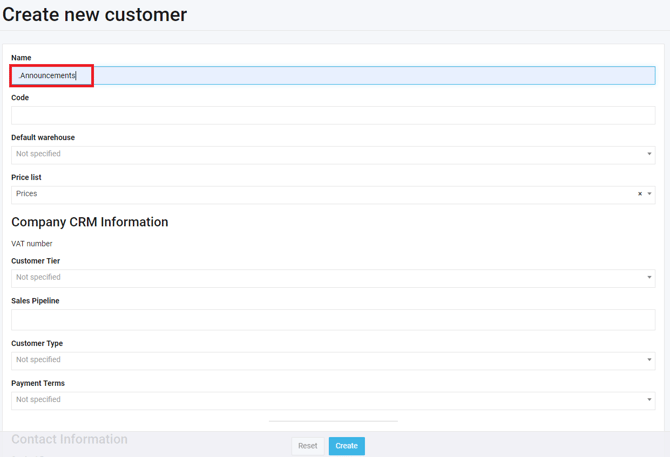Click the Default warehouse label
The height and width of the screenshot is (457, 670).
(x=43, y=138)
